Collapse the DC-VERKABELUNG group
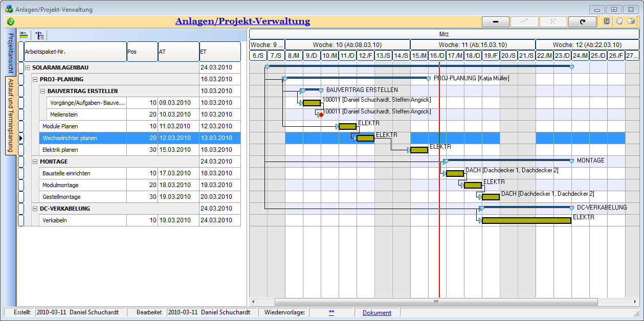This screenshot has height=321, width=644. pos(35,209)
